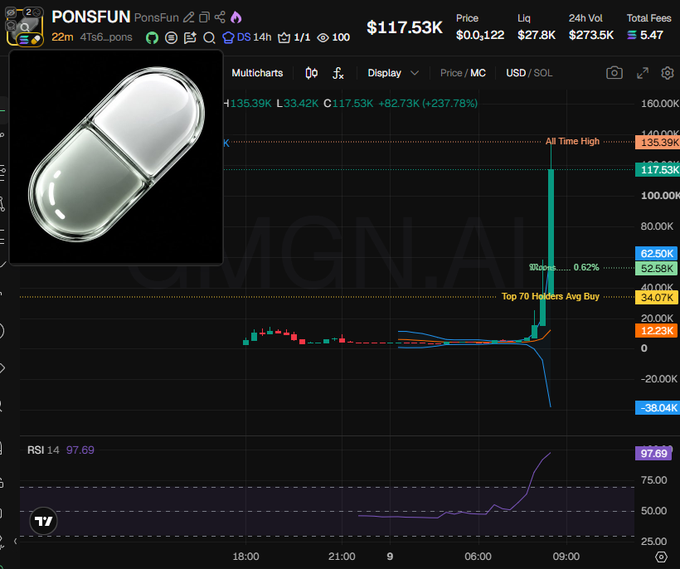The width and height of the screenshot is (680, 569).
Task: Open the axis settings gear at bottom right
Action: pyautogui.click(x=661, y=556)
